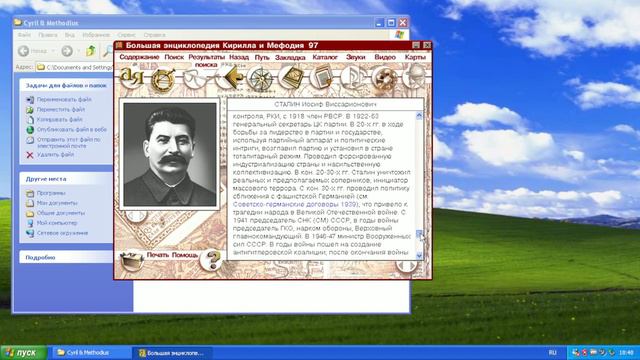
Task: Open the Вид menu in Explorer
Action: [x=70, y=35]
